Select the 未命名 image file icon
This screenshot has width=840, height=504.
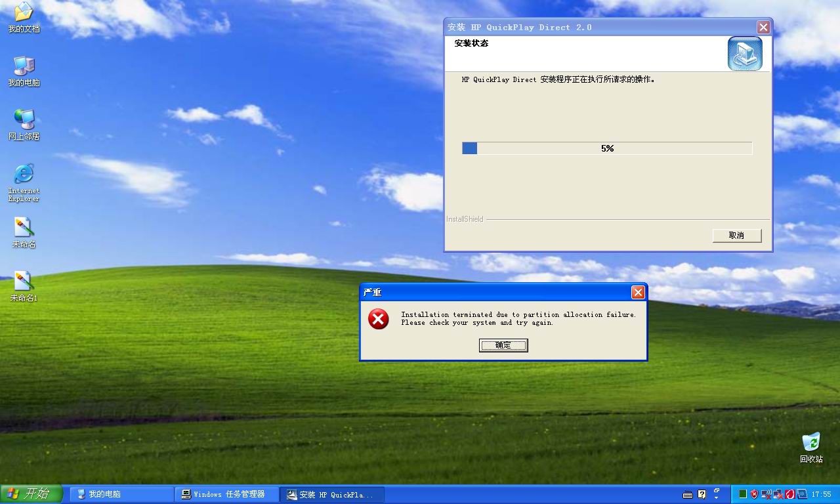click(x=24, y=233)
